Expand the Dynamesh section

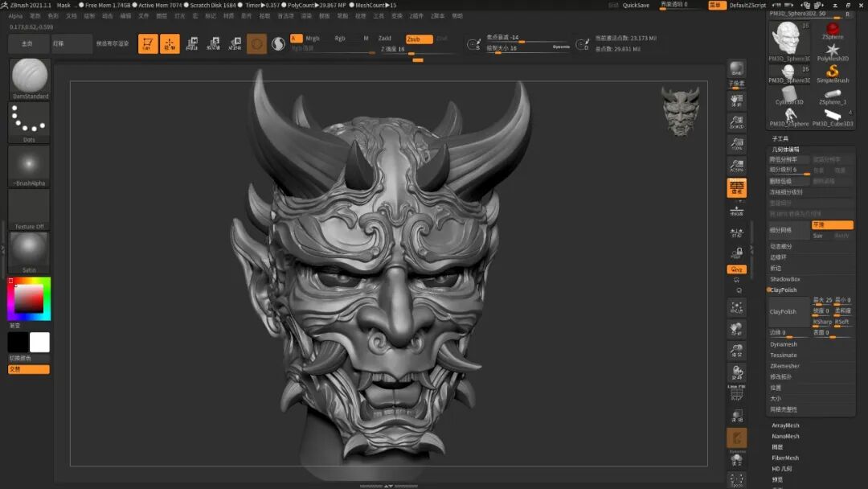[x=784, y=344]
